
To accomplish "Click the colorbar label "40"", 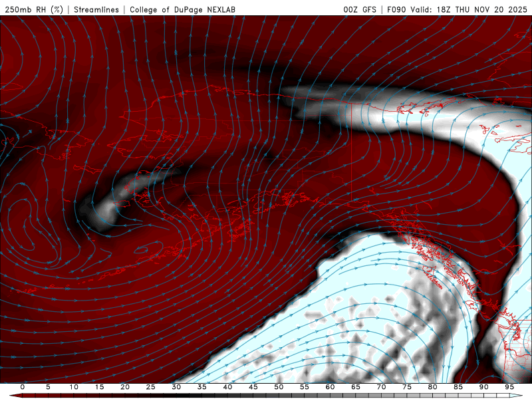I will pyautogui.click(x=227, y=387).
